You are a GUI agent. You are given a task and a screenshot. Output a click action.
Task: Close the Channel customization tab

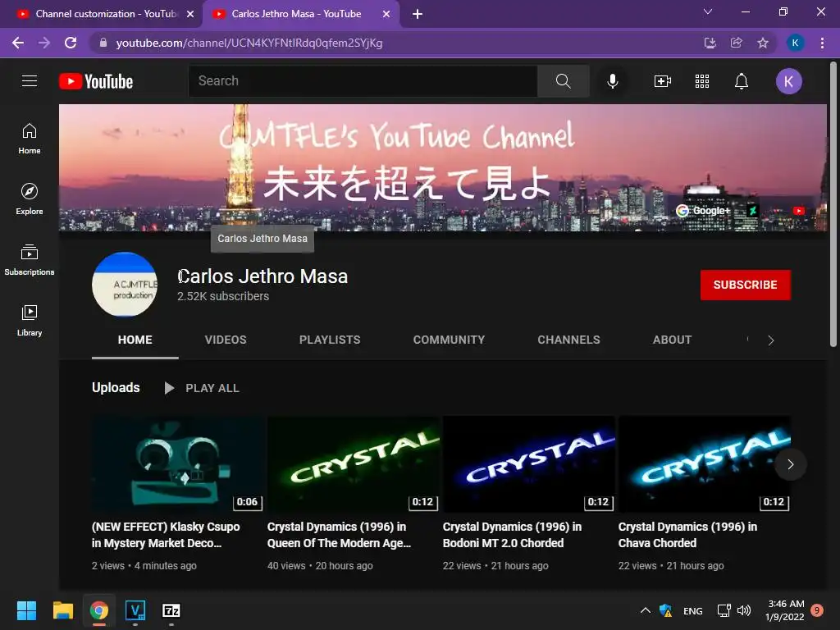point(190,15)
